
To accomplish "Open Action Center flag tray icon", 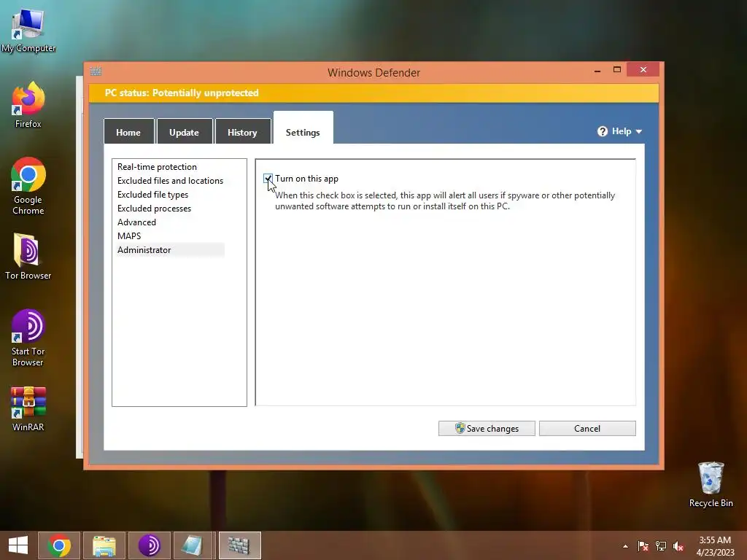I will tap(643, 546).
